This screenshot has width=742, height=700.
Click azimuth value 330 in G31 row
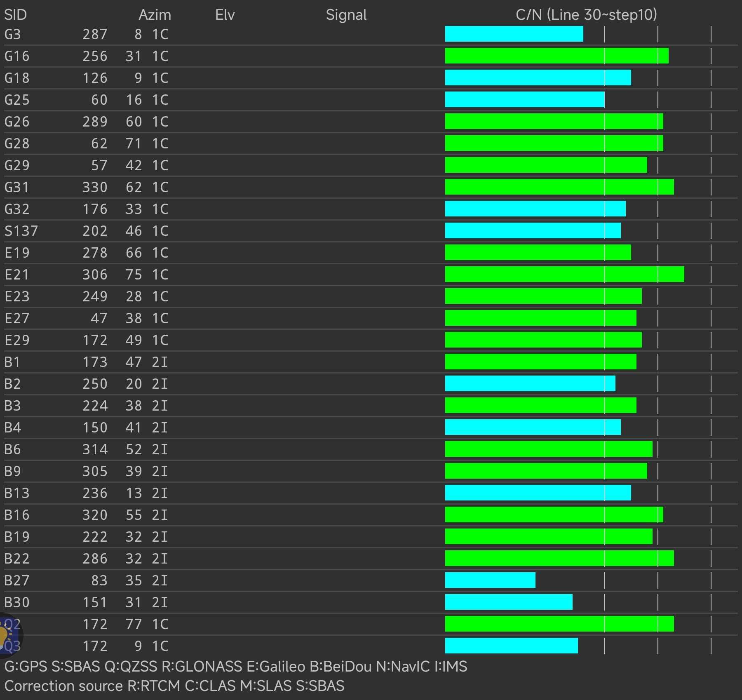pos(95,187)
